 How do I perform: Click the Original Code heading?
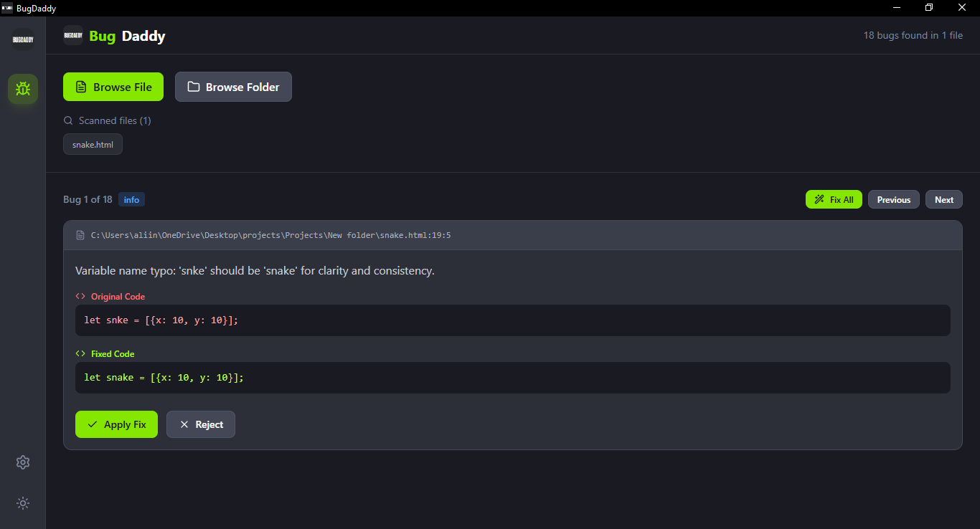click(118, 296)
